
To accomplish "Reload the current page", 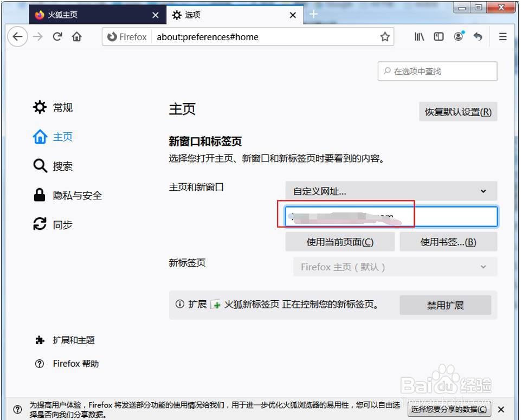I will click(57, 37).
